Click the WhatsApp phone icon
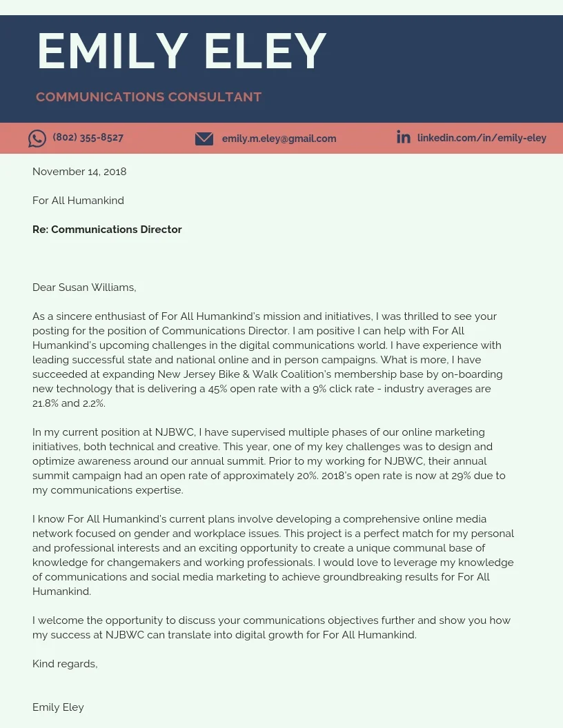 (x=37, y=139)
